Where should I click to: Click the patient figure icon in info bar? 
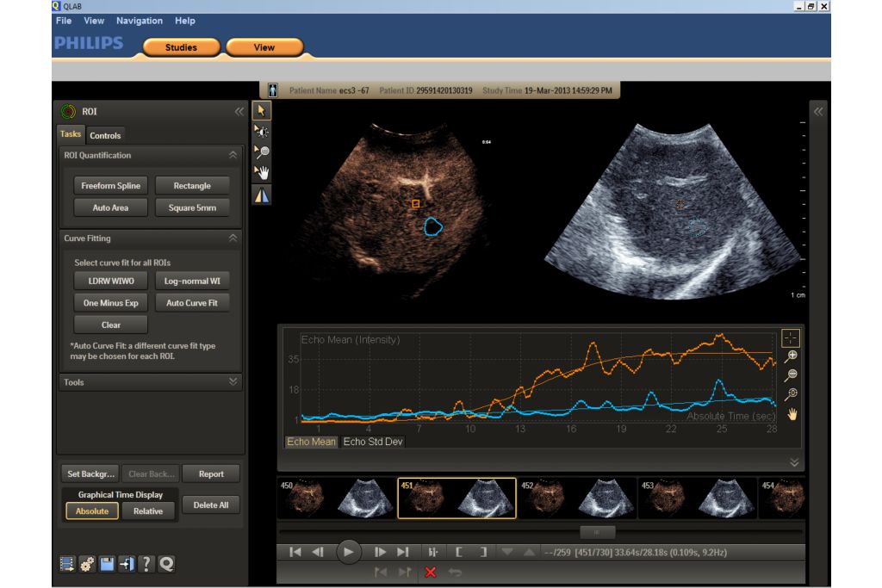tap(273, 90)
